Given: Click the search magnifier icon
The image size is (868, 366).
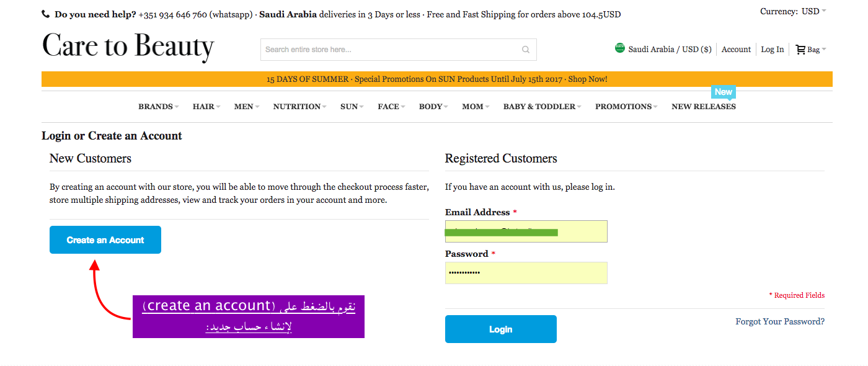Looking at the screenshot, I should coord(525,49).
